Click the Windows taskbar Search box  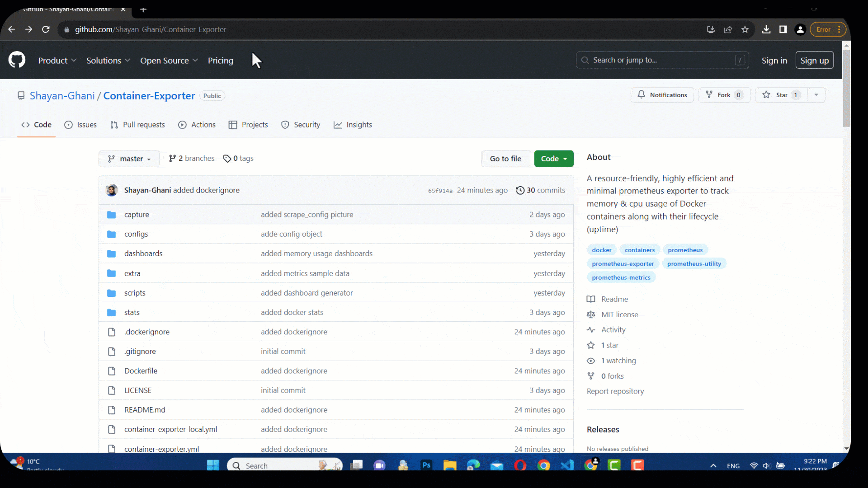tap(285, 465)
